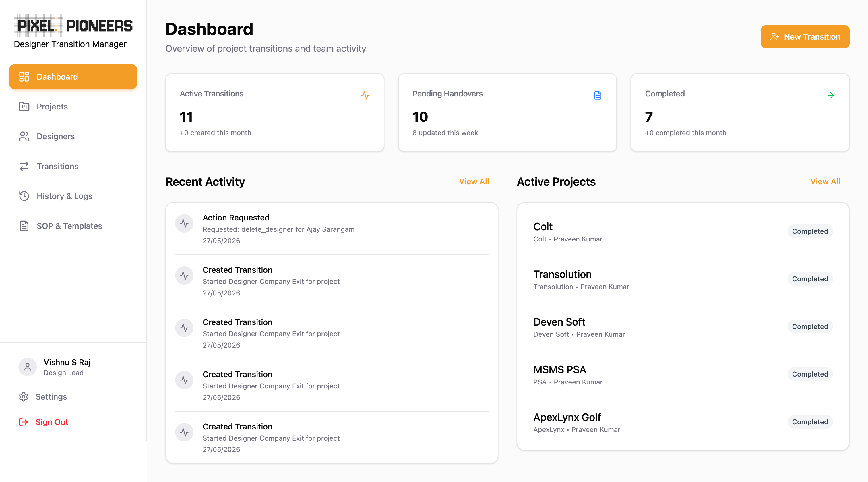Click the Transitions arrows icon

point(24,166)
